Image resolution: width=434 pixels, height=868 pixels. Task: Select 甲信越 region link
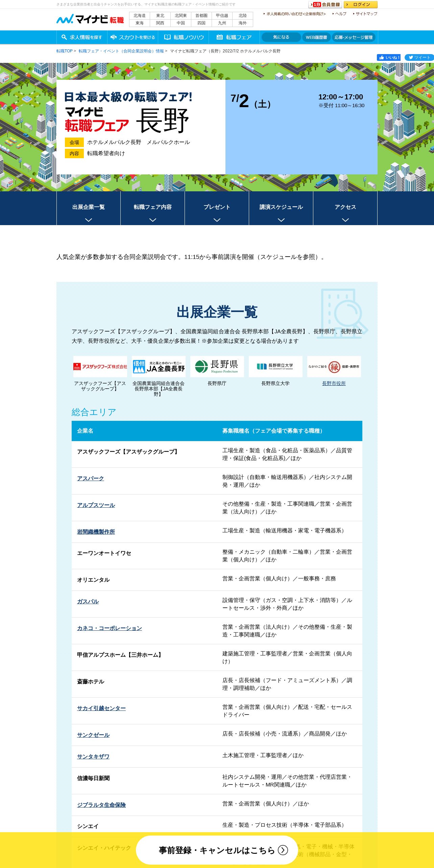click(x=222, y=16)
